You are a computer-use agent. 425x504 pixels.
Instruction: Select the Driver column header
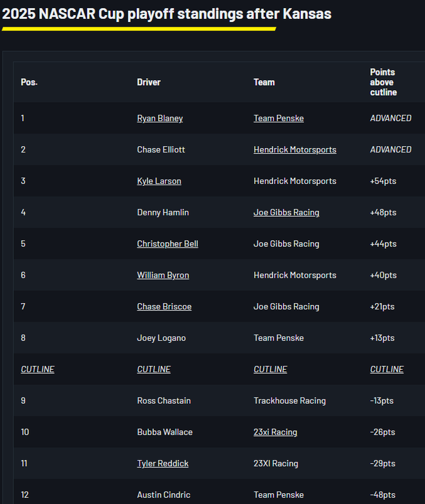149,83
